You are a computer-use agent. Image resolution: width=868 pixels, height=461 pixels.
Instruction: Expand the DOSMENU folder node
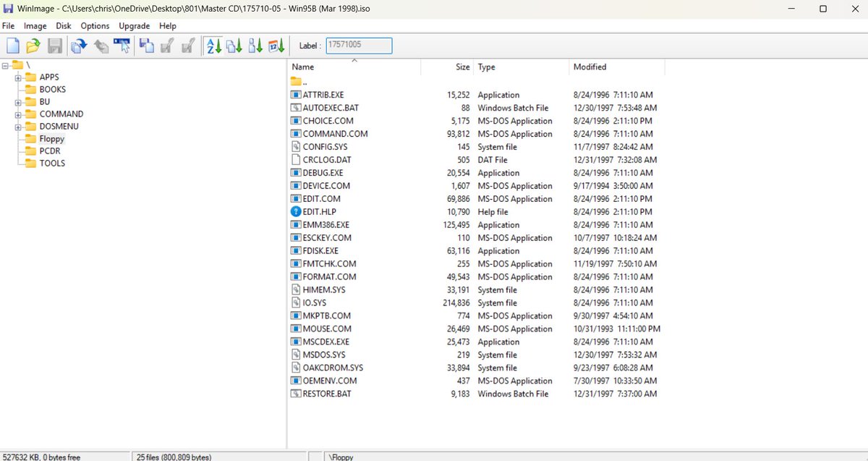tap(18, 127)
